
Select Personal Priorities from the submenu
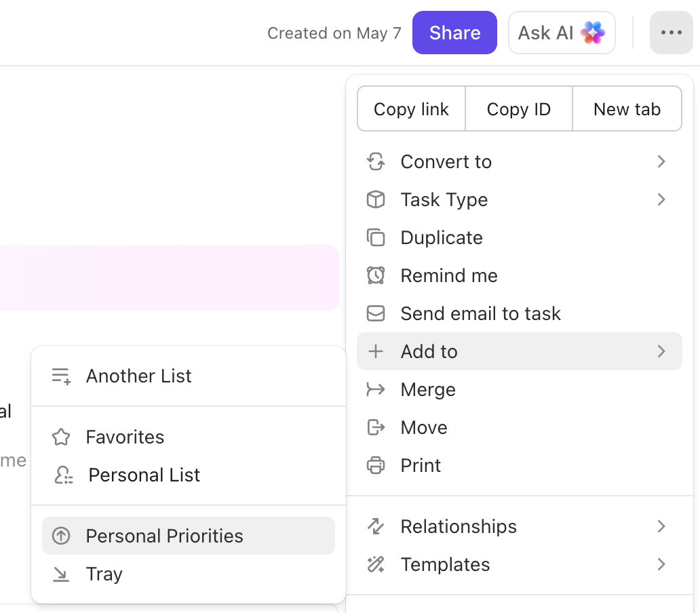164,536
